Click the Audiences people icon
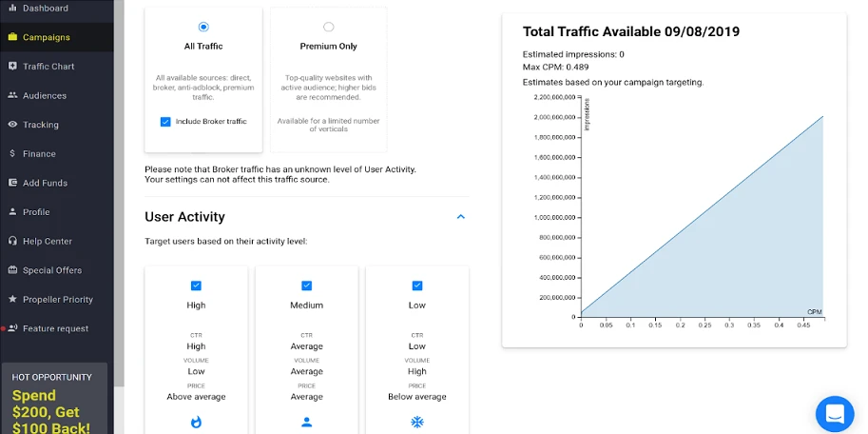868x434 pixels. pyautogui.click(x=12, y=95)
